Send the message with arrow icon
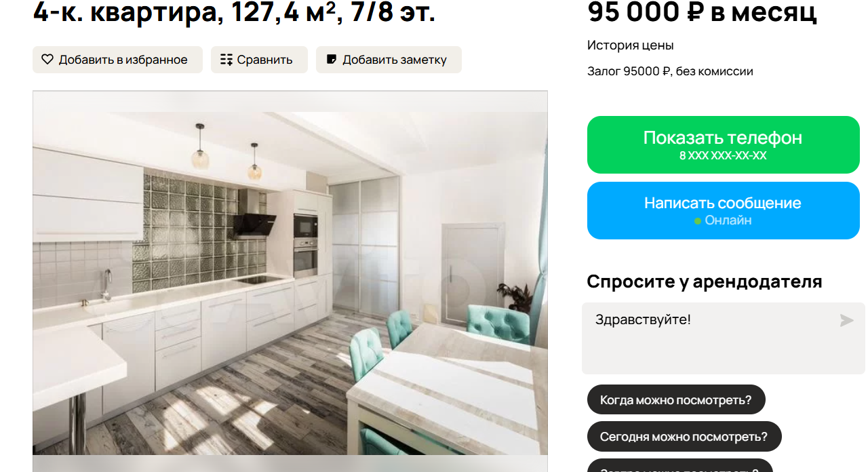Viewport: 868px width, 472px height. [846, 320]
